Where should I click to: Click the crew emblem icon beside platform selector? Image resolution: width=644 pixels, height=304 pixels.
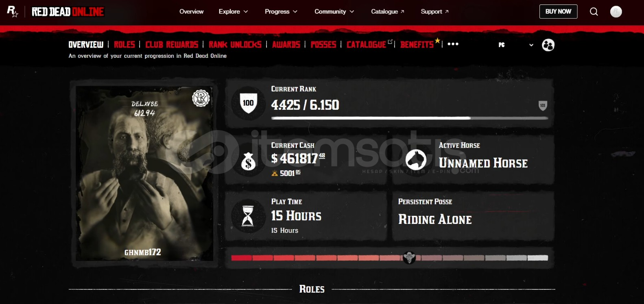(x=548, y=45)
